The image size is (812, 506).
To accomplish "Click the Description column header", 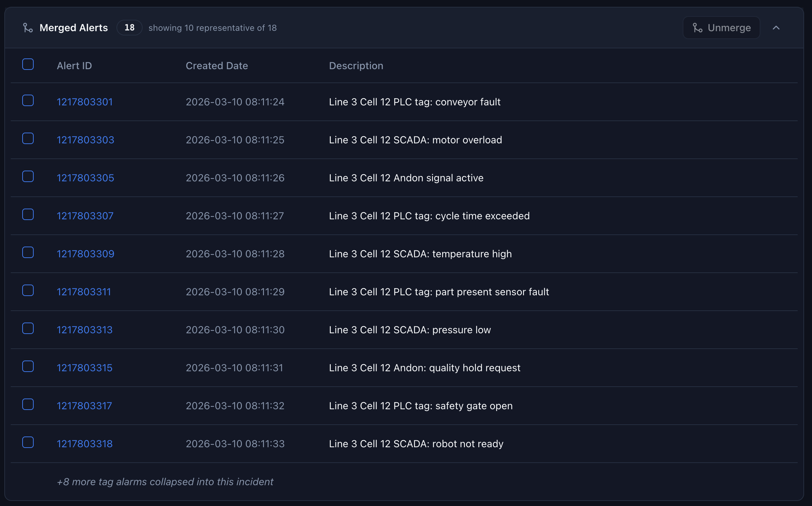I will [x=356, y=66].
